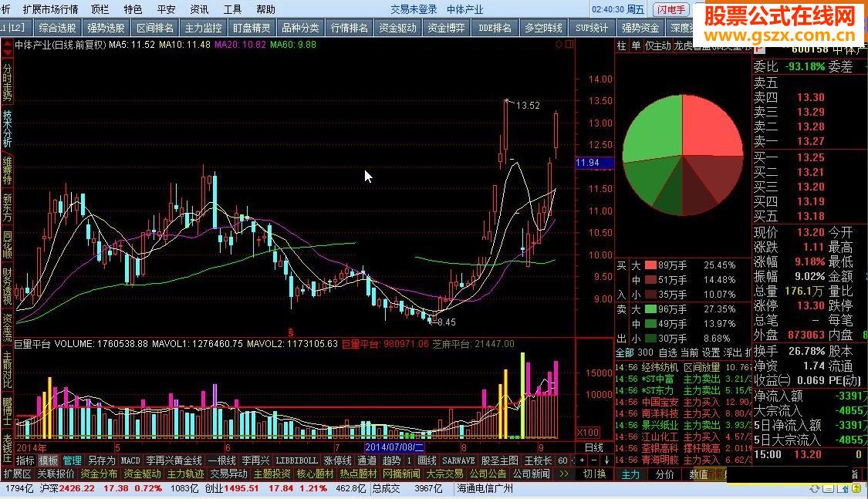Open the 扩展市场行情 menu

click(50, 9)
